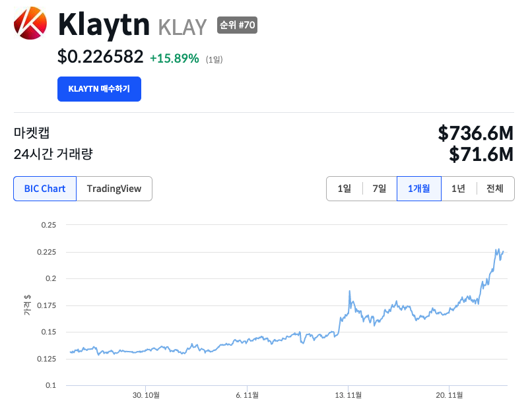Click the 20. 11월 date marker

(449, 395)
